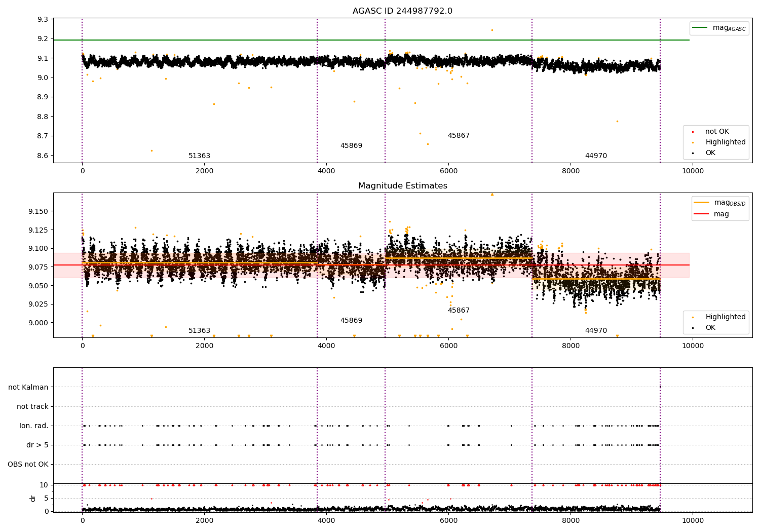Click 'Highlighted' in the Magnitude Estimates legend
The width and height of the screenshot is (760, 532).
726,317
